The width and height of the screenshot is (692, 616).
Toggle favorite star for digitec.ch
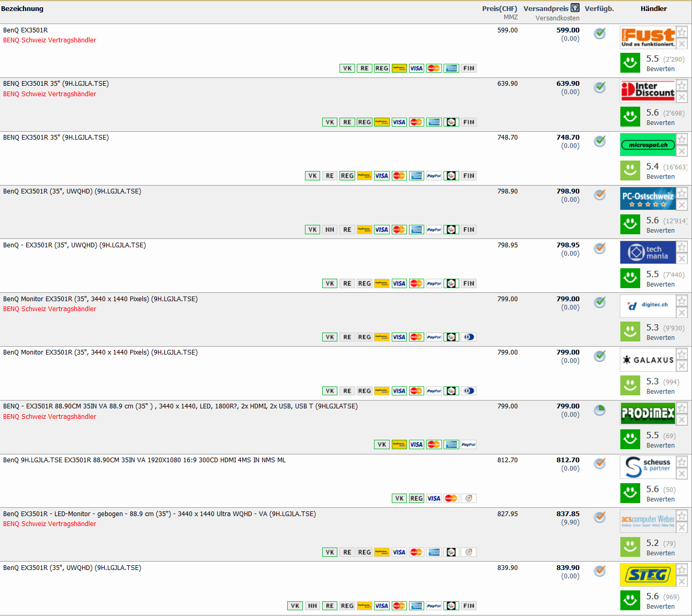682,301
